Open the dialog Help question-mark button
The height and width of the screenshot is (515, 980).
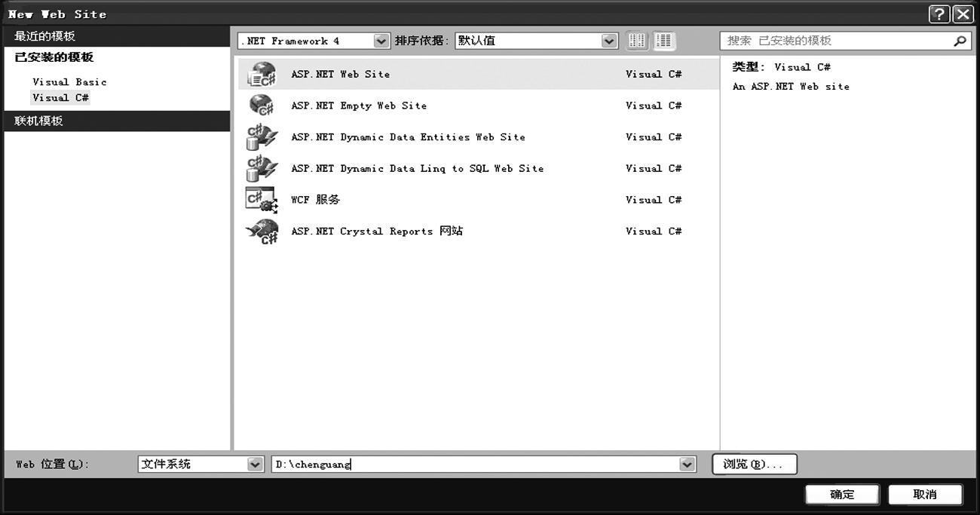(939, 14)
